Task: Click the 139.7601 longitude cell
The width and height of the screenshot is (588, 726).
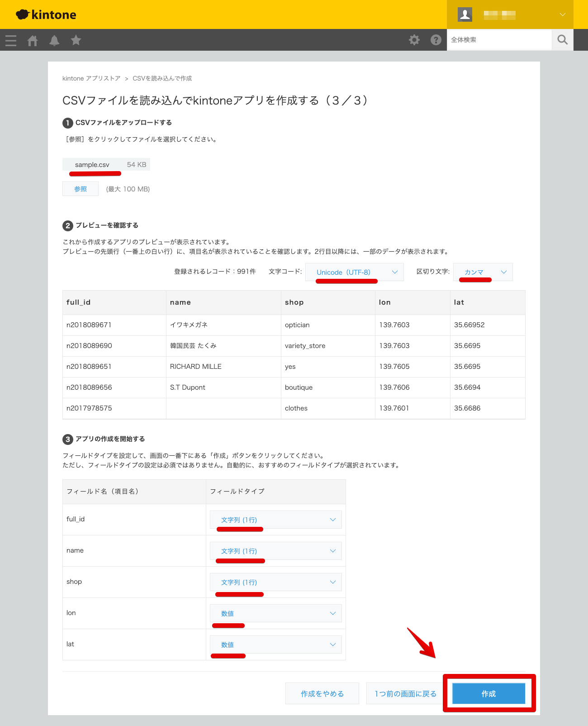Action: tap(413, 408)
